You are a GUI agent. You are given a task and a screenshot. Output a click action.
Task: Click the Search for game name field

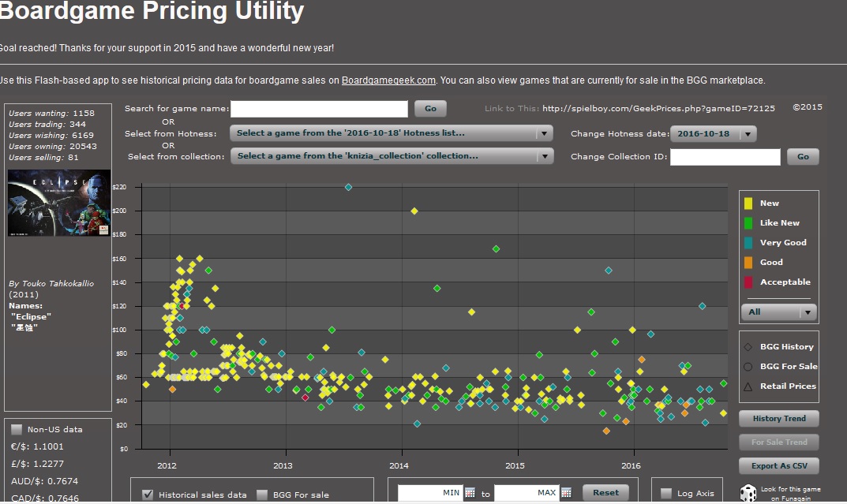[319, 109]
